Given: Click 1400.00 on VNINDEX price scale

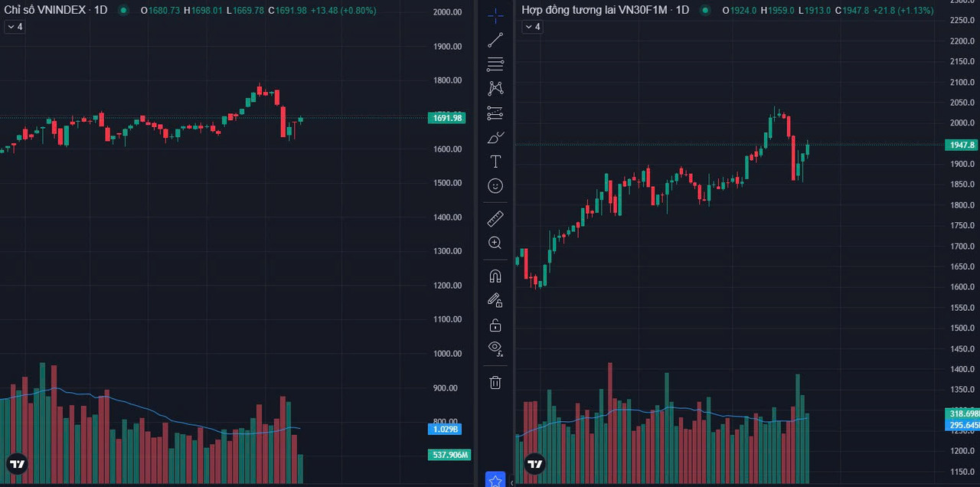Looking at the screenshot, I should coord(447,217).
